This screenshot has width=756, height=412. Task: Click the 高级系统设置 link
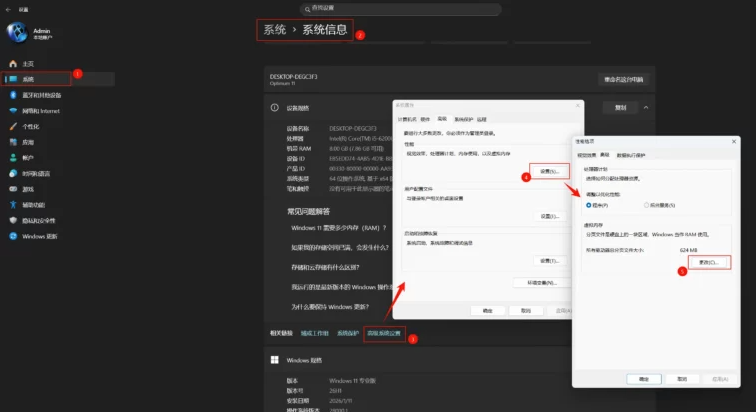point(383,332)
